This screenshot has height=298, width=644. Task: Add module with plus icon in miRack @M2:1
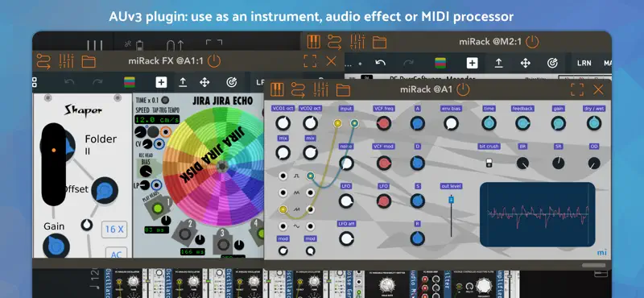[472, 63]
